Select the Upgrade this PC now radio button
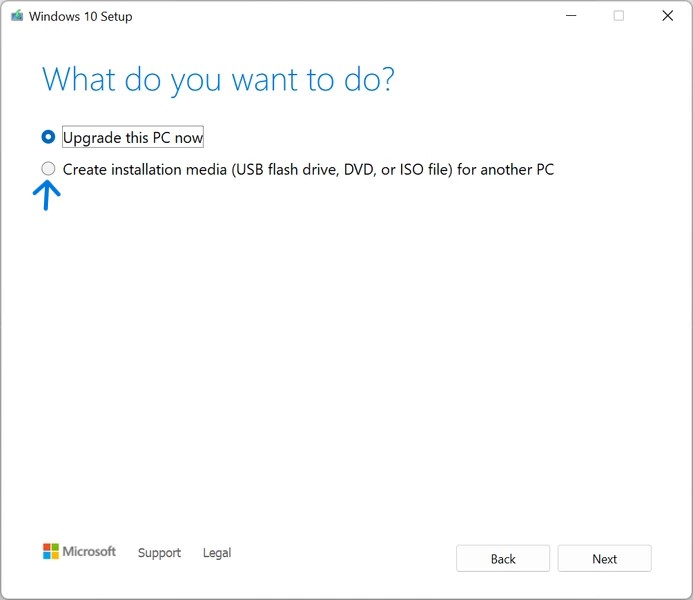 click(x=48, y=137)
